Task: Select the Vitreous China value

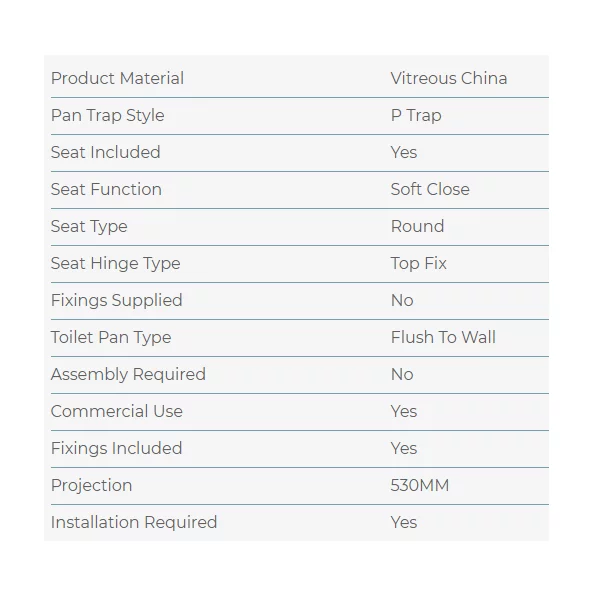Action: [448, 78]
